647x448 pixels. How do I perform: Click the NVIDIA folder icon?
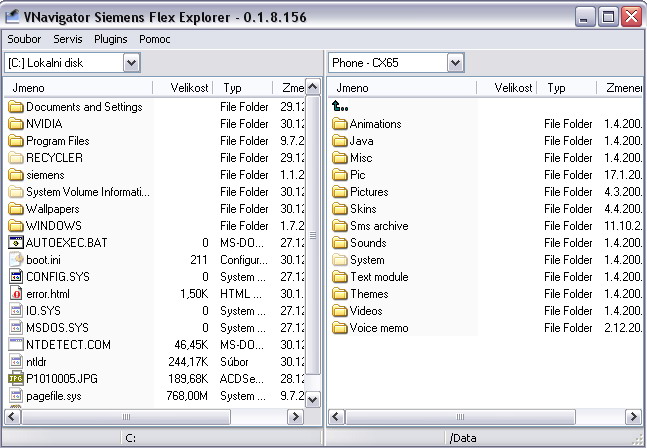16,124
